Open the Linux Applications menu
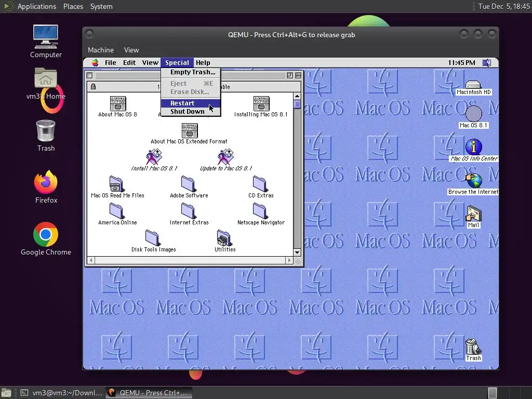This screenshot has width=532, height=399. (37, 6)
